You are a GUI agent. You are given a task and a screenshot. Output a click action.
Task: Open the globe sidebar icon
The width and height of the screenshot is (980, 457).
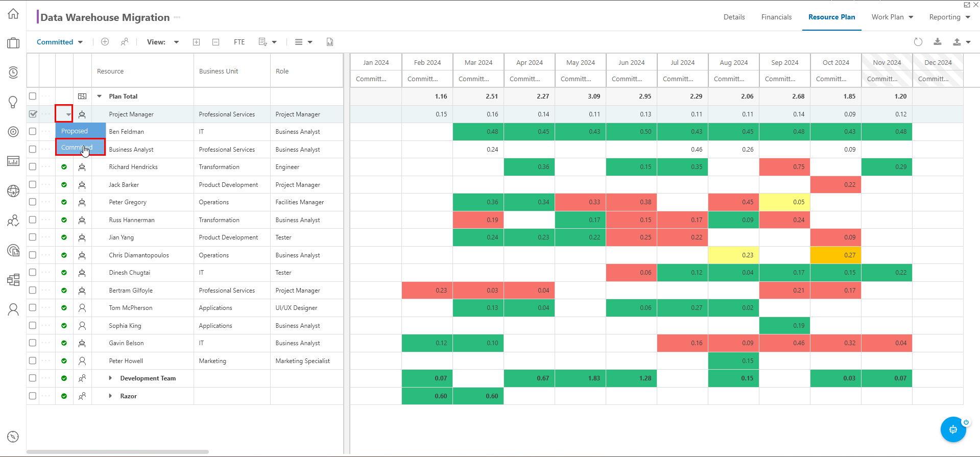pyautogui.click(x=13, y=191)
